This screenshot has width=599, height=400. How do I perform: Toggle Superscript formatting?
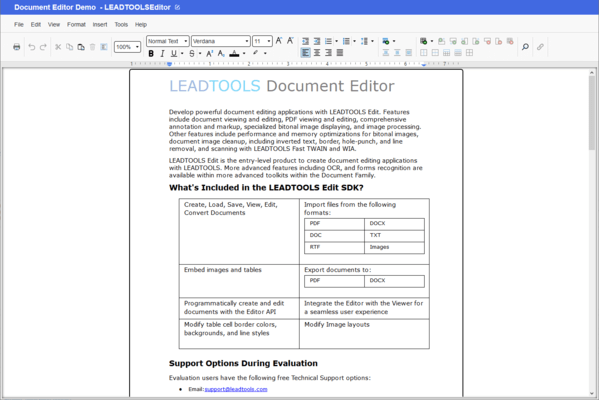coord(209,53)
